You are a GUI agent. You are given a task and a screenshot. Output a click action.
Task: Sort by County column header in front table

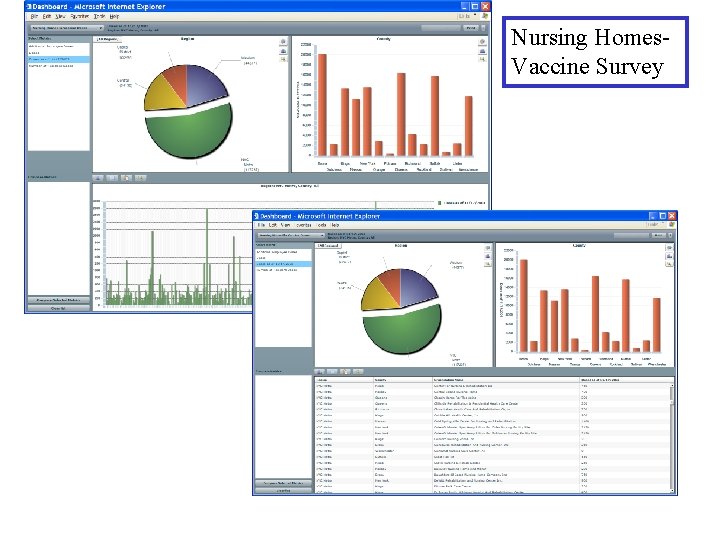pos(402,380)
